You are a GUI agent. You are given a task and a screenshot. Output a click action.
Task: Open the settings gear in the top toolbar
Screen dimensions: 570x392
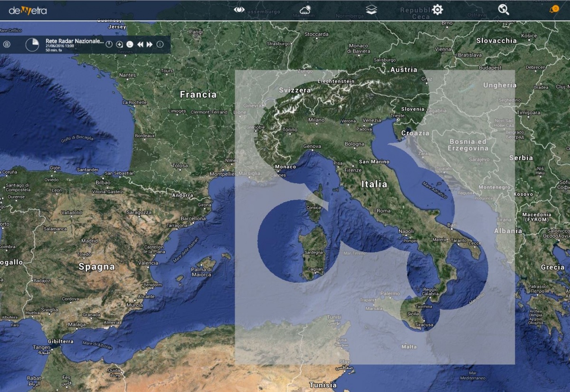click(437, 9)
